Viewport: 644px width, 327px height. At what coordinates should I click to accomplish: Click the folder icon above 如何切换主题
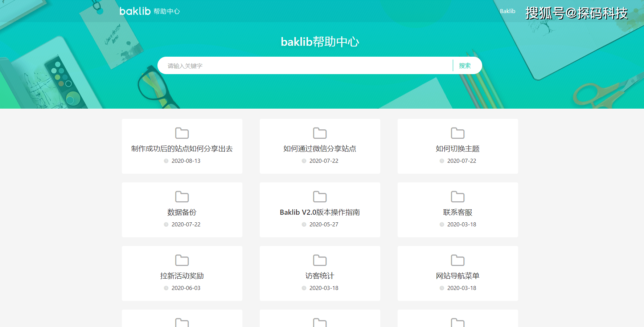458,133
